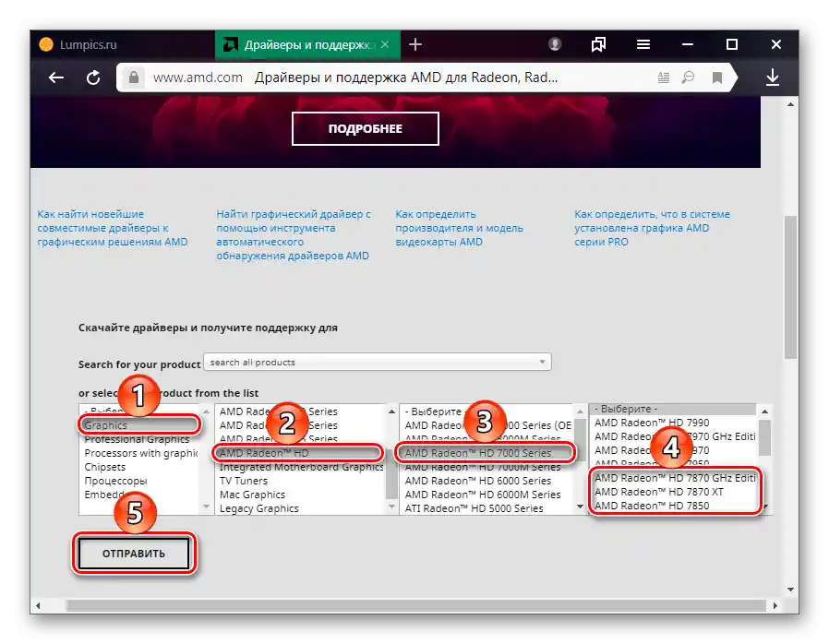Click page scrollbar up arrow

pyautogui.click(x=790, y=104)
